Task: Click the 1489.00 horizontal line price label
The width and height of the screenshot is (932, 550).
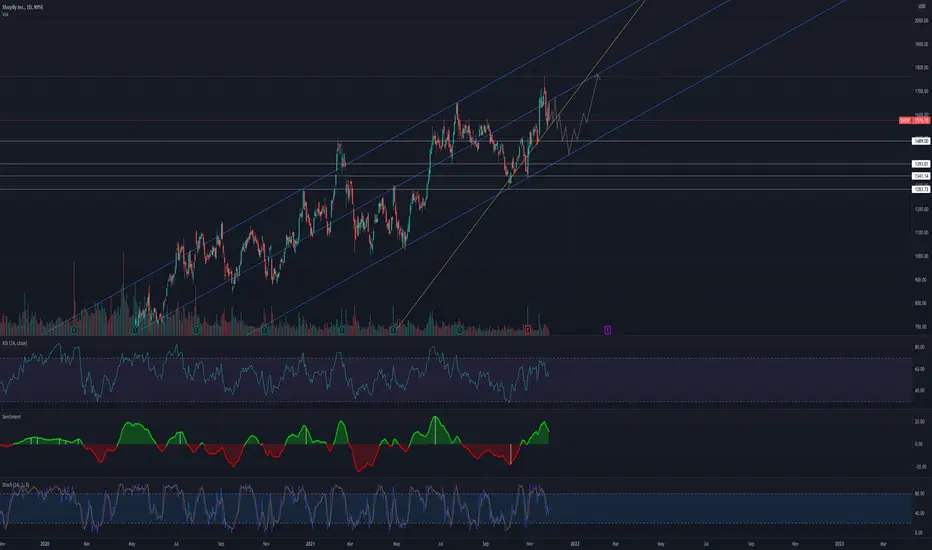Action: click(921, 141)
